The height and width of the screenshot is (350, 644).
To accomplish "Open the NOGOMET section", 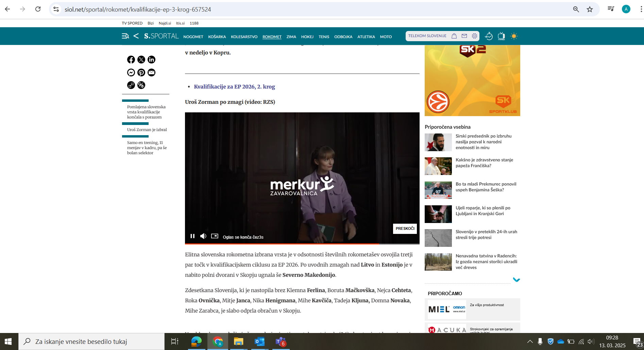I will pos(193,37).
